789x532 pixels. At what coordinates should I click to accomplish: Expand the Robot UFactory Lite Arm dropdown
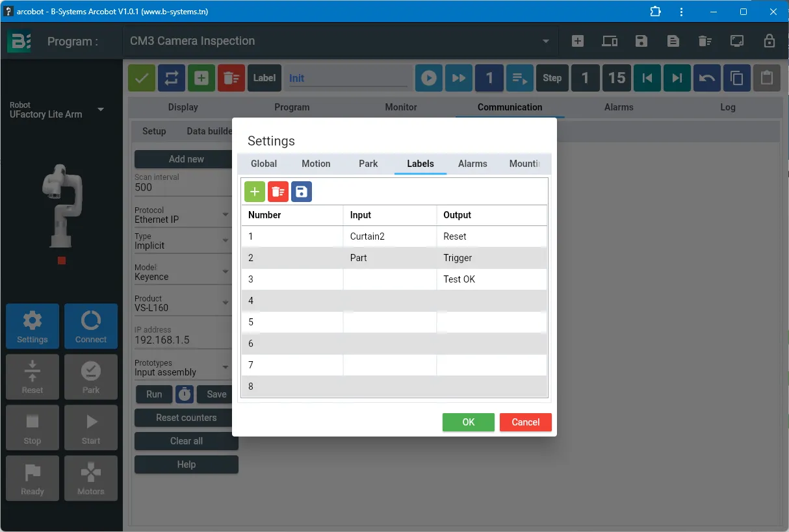(101, 110)
